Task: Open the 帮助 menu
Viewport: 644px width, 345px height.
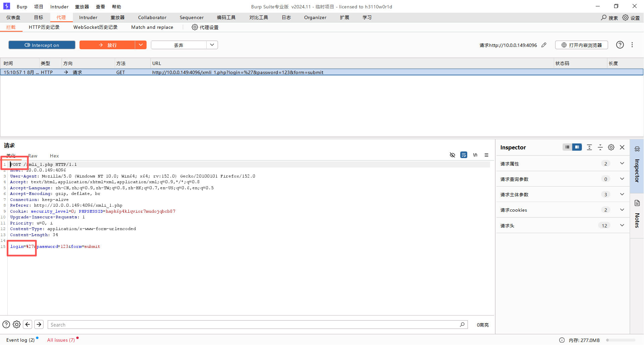Action: click(116, 7)
